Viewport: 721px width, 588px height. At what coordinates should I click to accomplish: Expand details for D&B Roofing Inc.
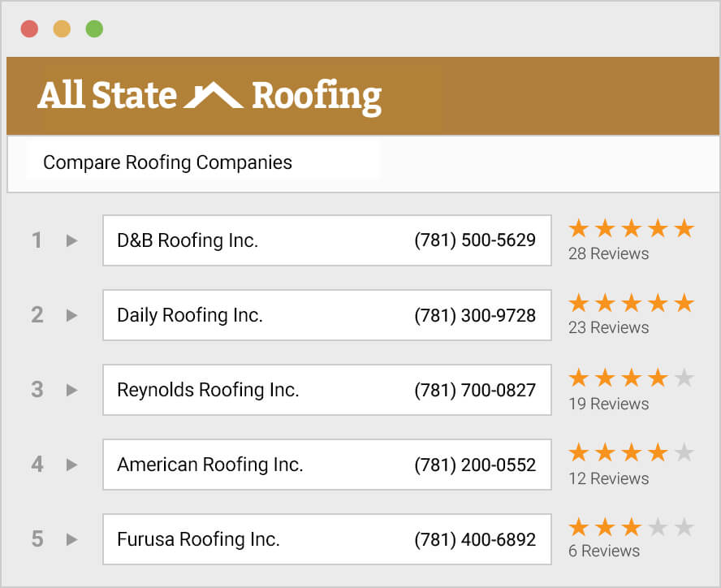[x=71, y=240]
